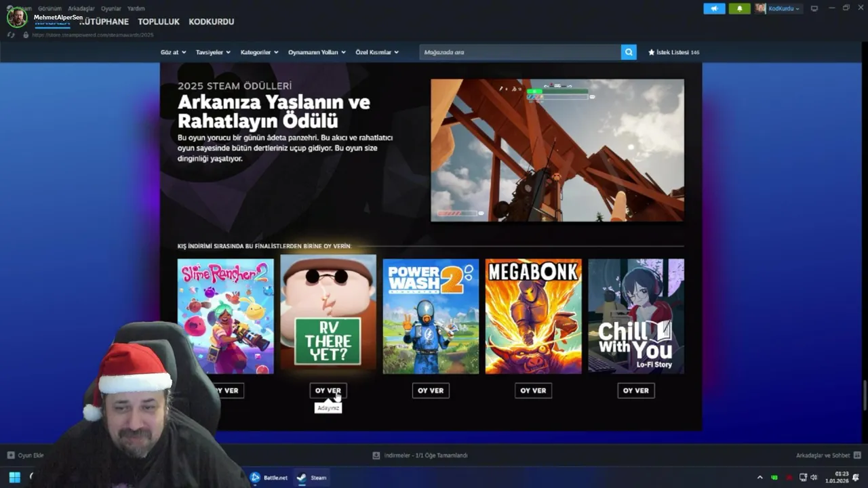Expand the Tavsiyeler dropdown
The image size is (868, 488).
tap(213, 52)
